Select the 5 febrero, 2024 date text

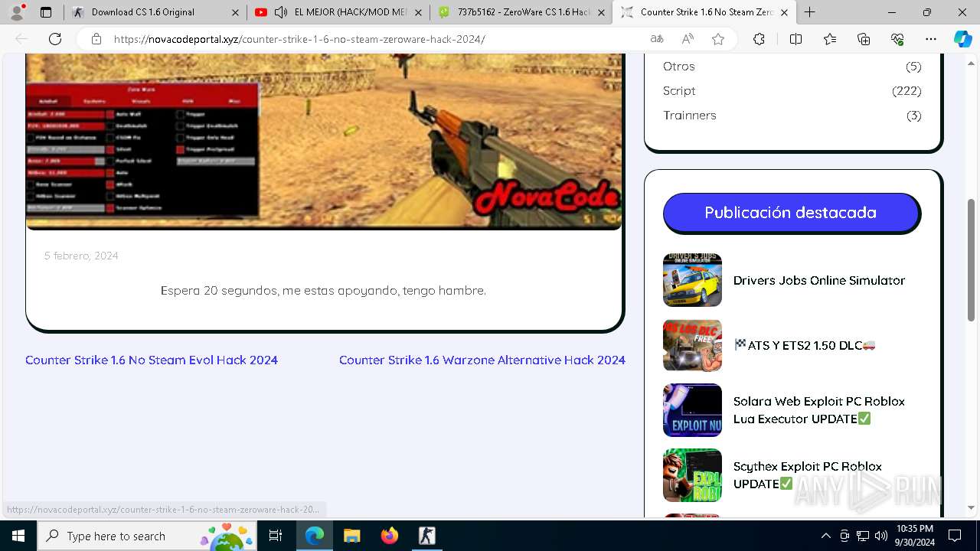point(81,256)
